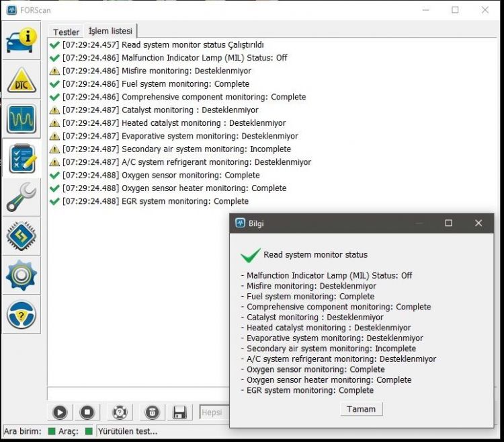Click the play button to run test
The image size is (504, 442).
60,412
